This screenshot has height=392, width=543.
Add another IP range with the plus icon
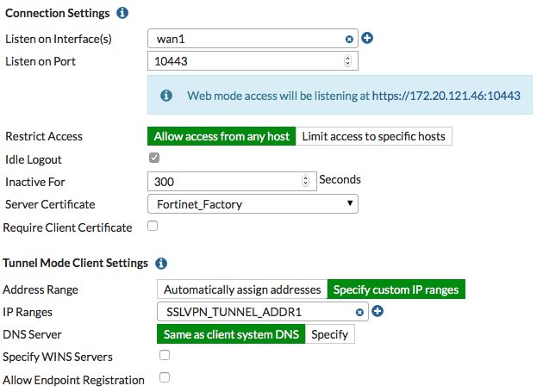tap(378, 311)
